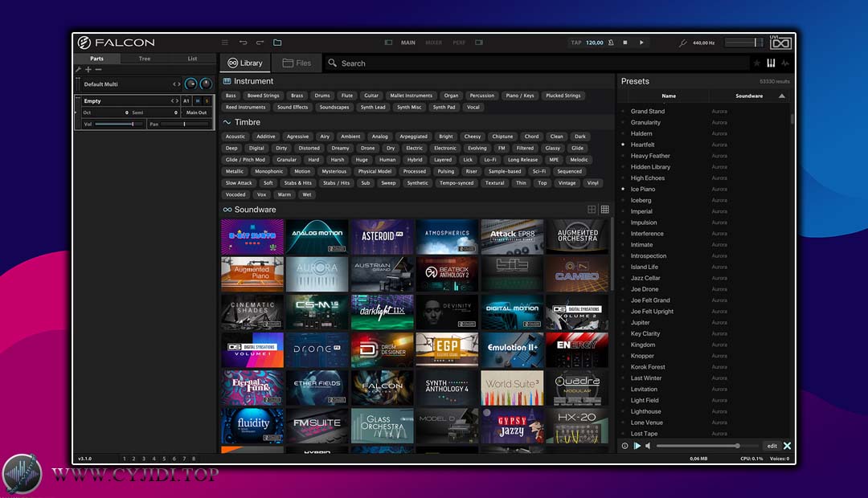The width and height of the screenshot is (868, 498).
Task: Toggle the Vintage timbre tag
Action: pyautogui.click(x=567, y=183)
